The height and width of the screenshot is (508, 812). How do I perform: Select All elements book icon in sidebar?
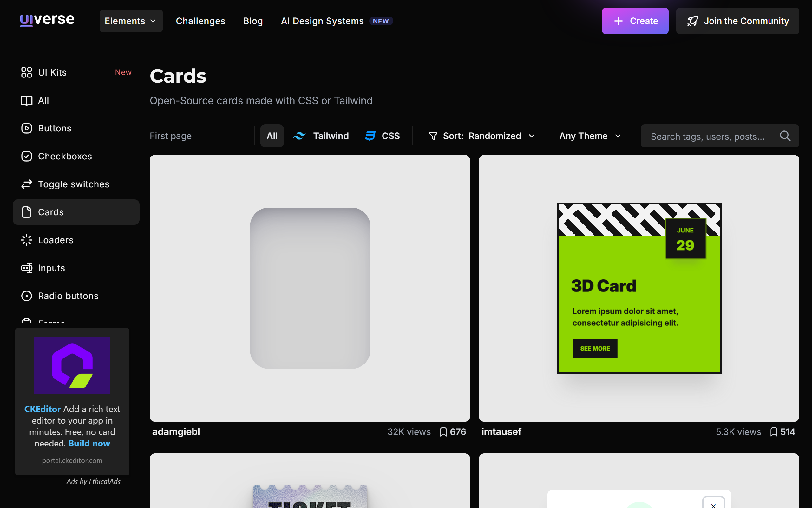click(x=27, y=100)
